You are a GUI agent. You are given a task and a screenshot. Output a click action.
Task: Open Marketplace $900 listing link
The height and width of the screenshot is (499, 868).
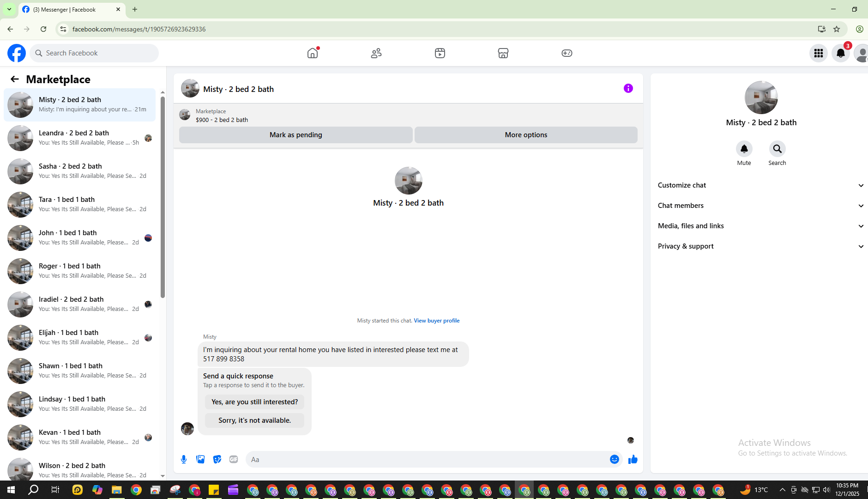[222, 120]
